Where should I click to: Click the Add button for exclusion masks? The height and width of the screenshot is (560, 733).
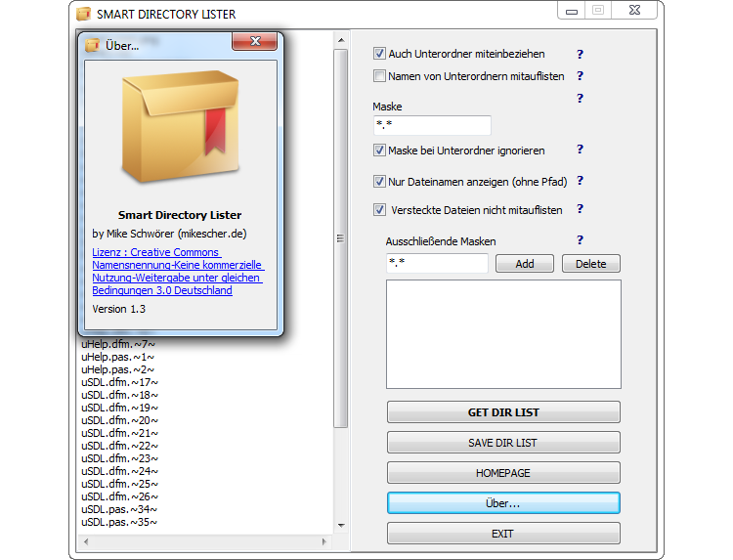point(524,264)
